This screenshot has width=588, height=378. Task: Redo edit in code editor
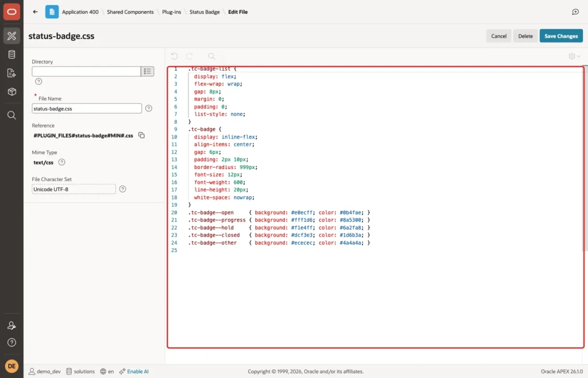(189, 56)
